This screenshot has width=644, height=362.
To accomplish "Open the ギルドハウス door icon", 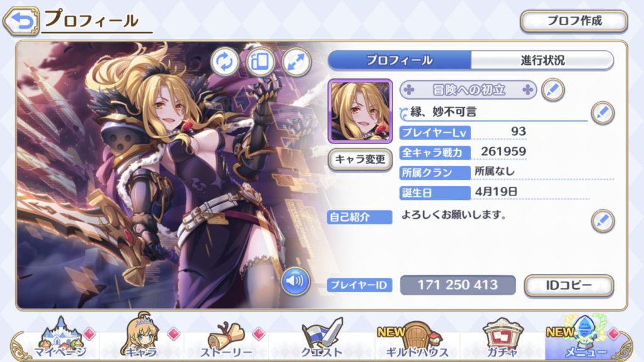I will [416, 340].
